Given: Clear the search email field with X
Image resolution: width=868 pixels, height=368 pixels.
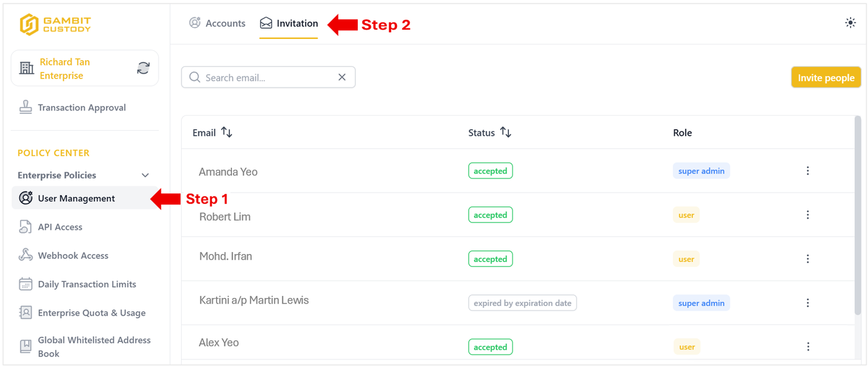Looking at the screenshot, I should [342, 77].
